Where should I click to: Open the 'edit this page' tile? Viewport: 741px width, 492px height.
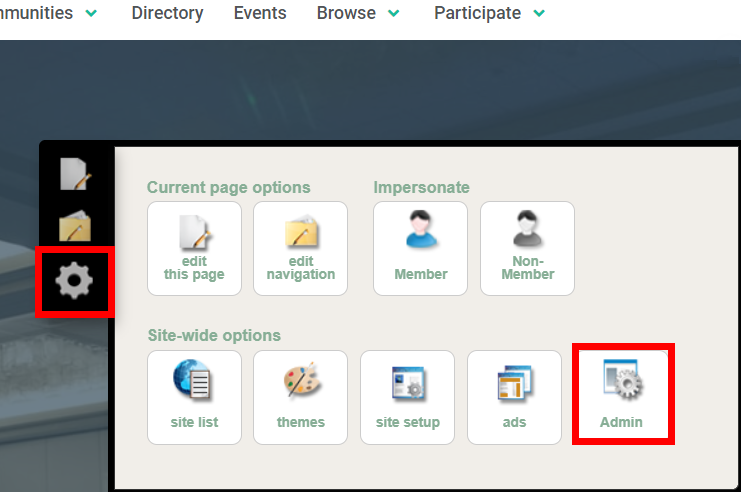click(194, 249)
